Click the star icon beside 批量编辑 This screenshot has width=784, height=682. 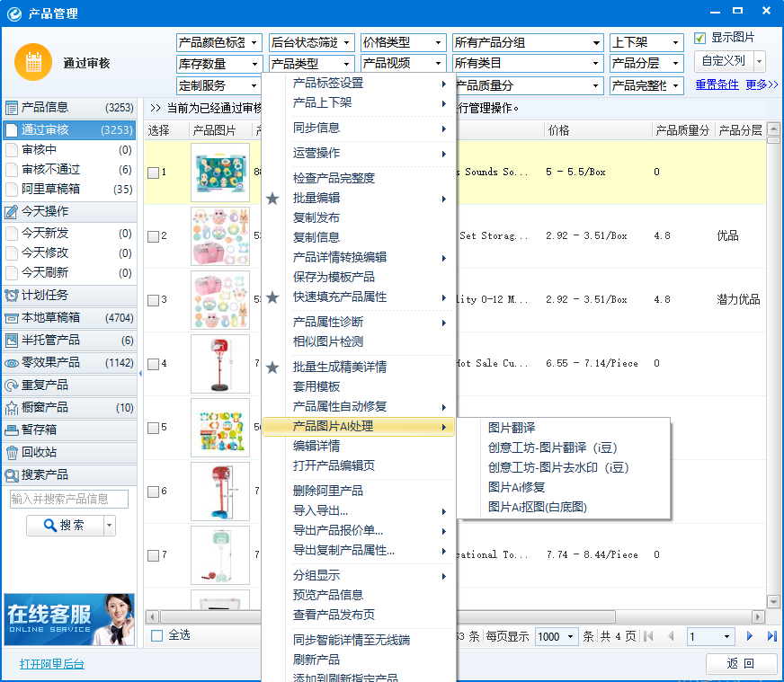click(272, 199)
